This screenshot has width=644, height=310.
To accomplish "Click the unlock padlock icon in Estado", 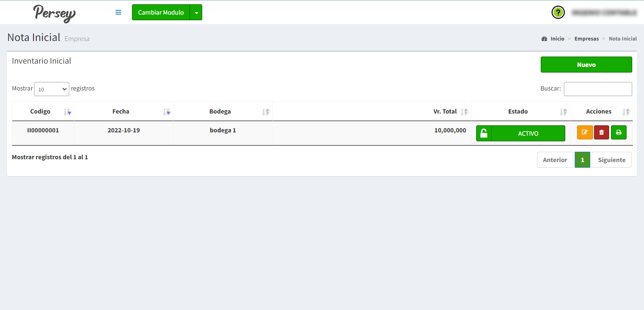I will pos(484,133).
